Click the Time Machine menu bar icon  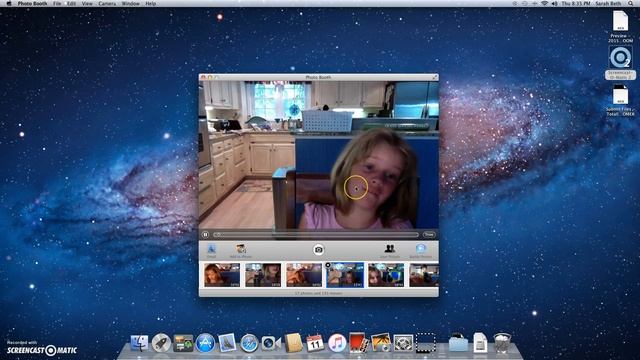pos(524,3)
